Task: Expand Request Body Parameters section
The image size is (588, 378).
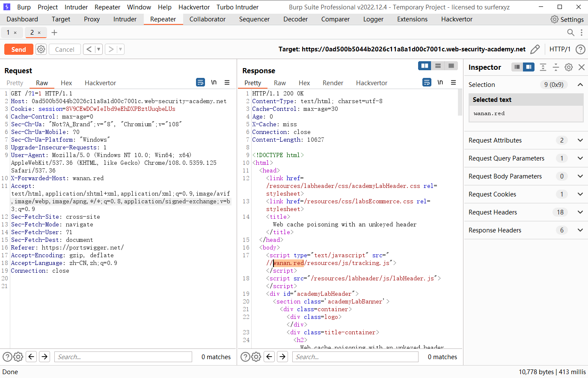Action: pos(580,176)
